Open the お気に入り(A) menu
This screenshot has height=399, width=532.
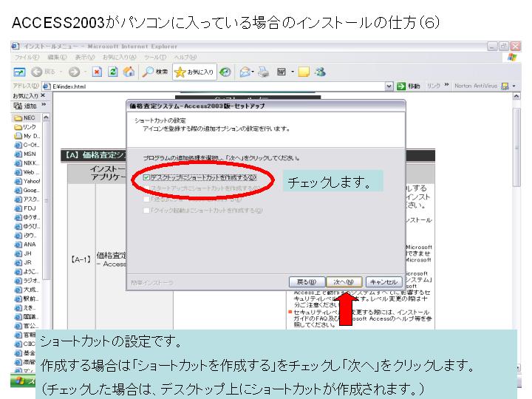pos(119,58)
